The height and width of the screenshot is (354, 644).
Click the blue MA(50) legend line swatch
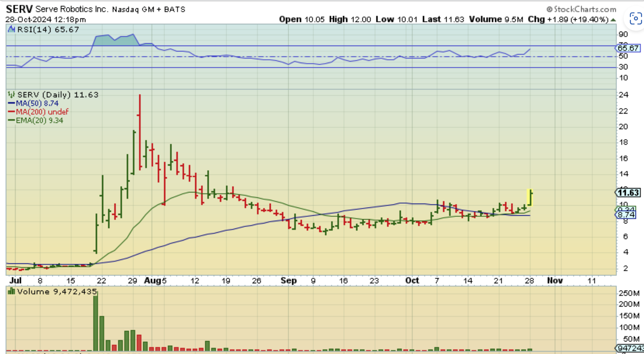[11, 103]
